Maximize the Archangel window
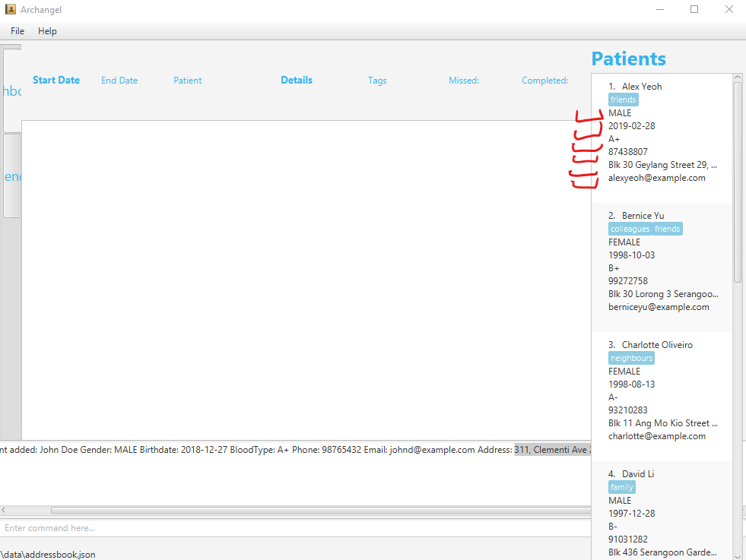746x560 pixels. pyautogui.click(x=694, y=10)
